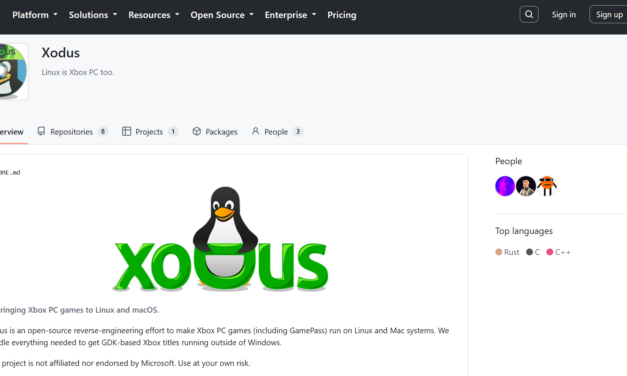Open the Resources dropdown
627x376 pixels.
pos(154,15)
